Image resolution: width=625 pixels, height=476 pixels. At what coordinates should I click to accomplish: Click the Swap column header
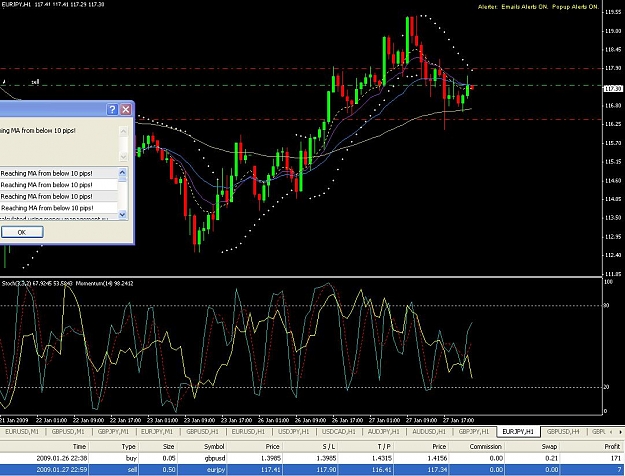click(531, 446)
